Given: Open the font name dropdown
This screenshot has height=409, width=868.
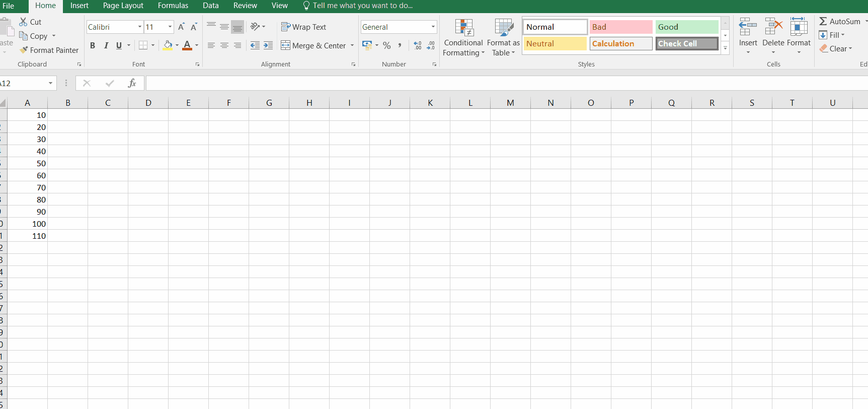Looking at the screenshot, I should 139,27.
